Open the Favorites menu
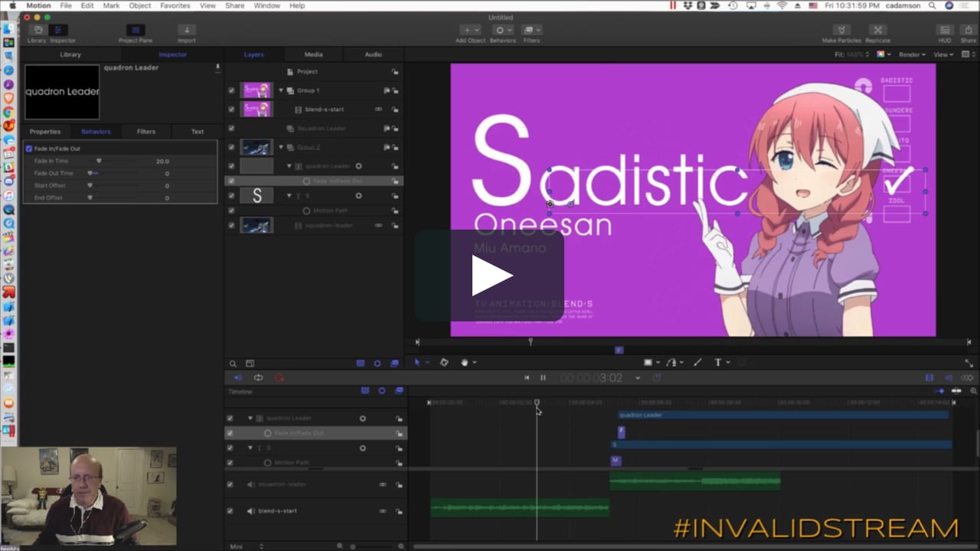The image size is (980, 551). coord(175,5)
